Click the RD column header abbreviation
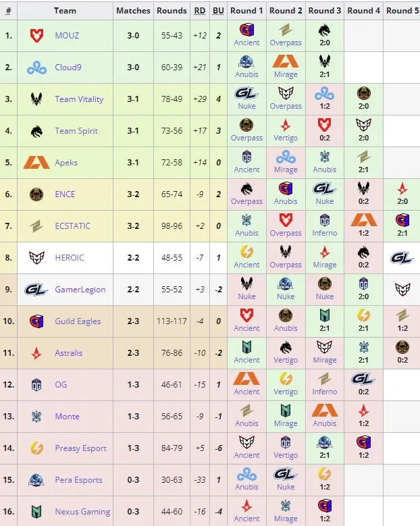The height and width of the screenshot is (526, 420). tap(200, 11)
